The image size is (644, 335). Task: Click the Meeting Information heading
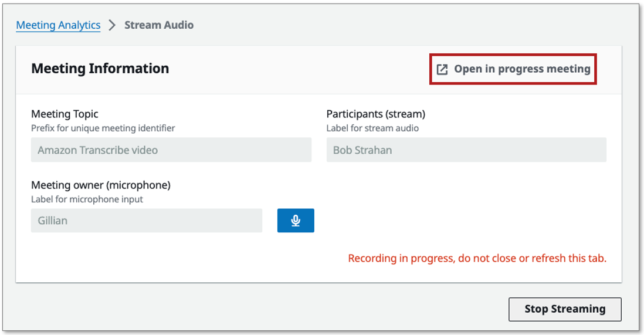tap(100, 69)
